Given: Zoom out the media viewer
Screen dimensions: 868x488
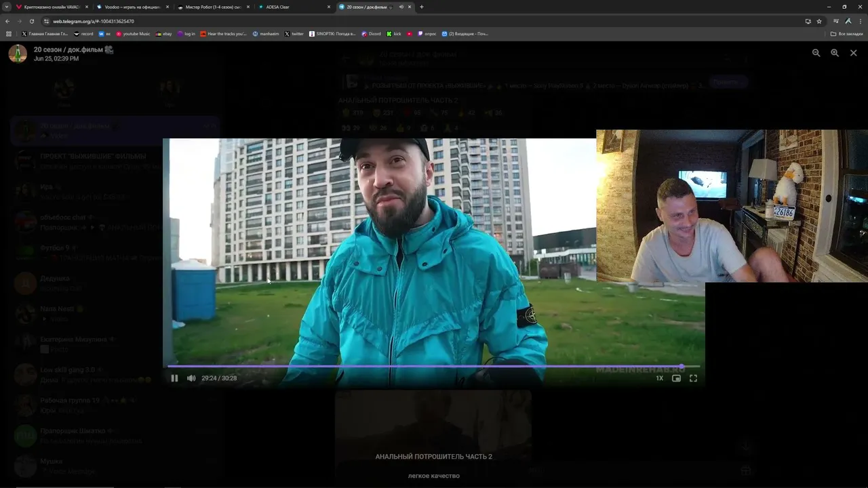Looking at the screenshot, I should pyautogui.click(x=816, y=53).
